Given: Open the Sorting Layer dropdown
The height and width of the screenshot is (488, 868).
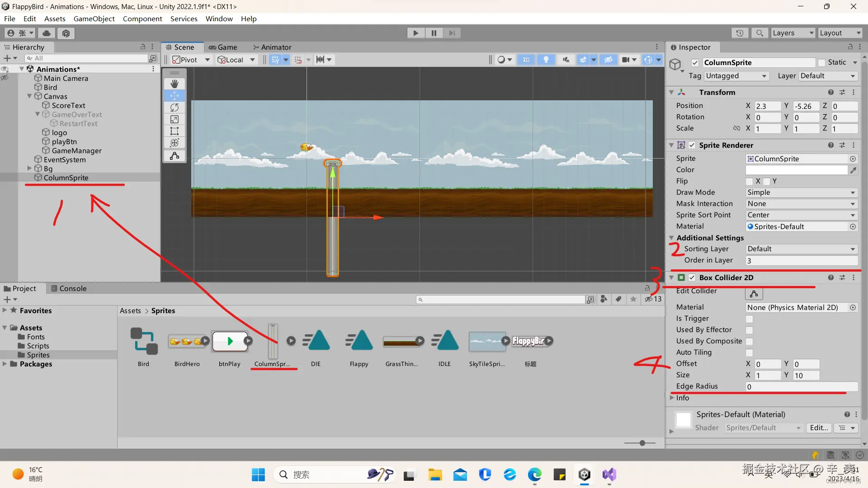Looking at the screenshot, I should click(801, 249).
